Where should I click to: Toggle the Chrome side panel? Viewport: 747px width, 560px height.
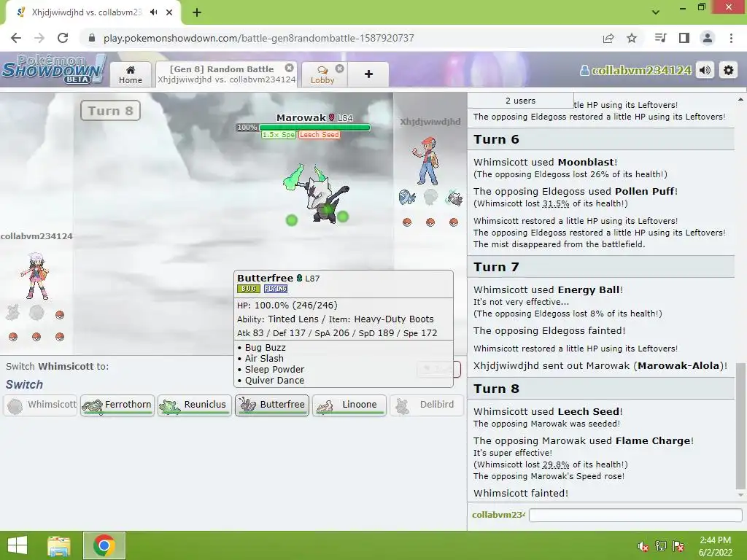point(684,38)
